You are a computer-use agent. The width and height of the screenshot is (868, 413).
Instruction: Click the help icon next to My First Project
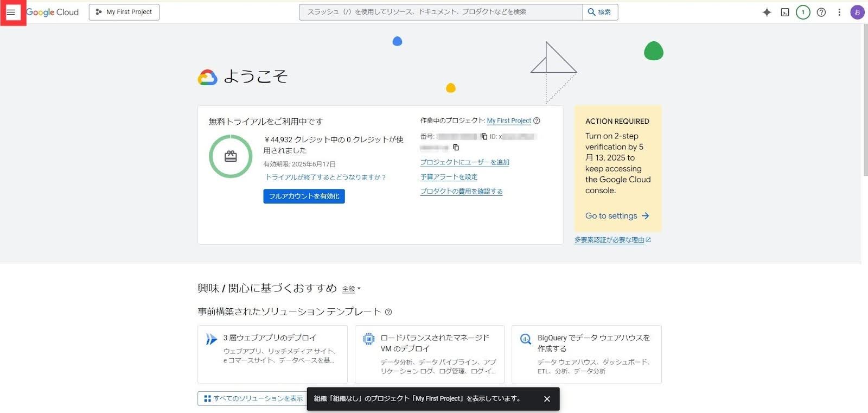537,120
